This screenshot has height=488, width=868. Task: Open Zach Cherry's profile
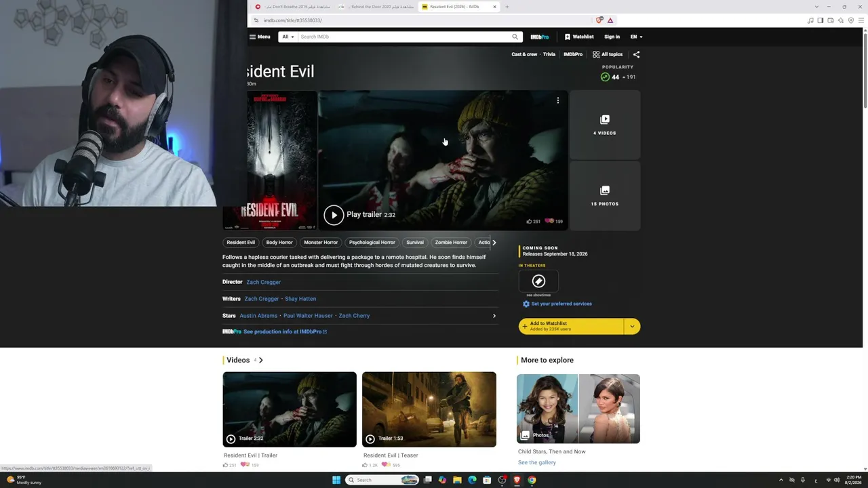pos(354,316)
